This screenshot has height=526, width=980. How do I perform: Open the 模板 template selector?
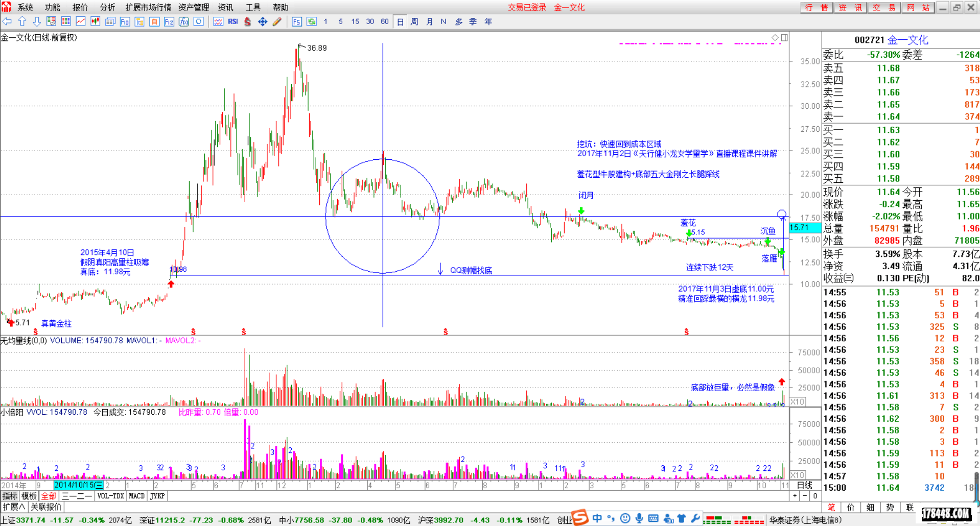coord(29,496)
